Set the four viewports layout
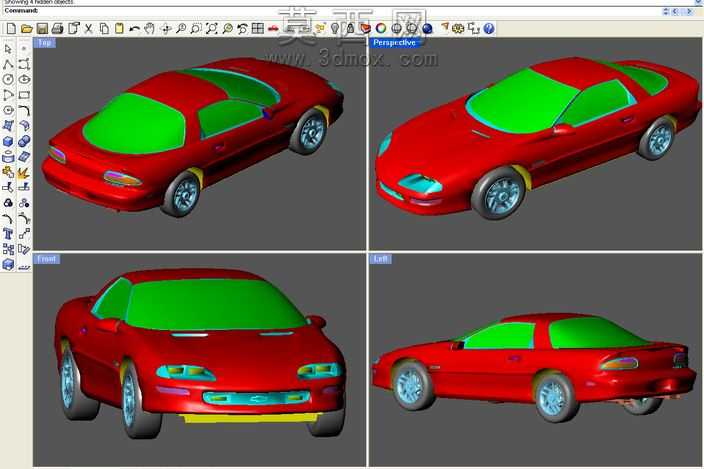704x469 pixels. [258, 29]
